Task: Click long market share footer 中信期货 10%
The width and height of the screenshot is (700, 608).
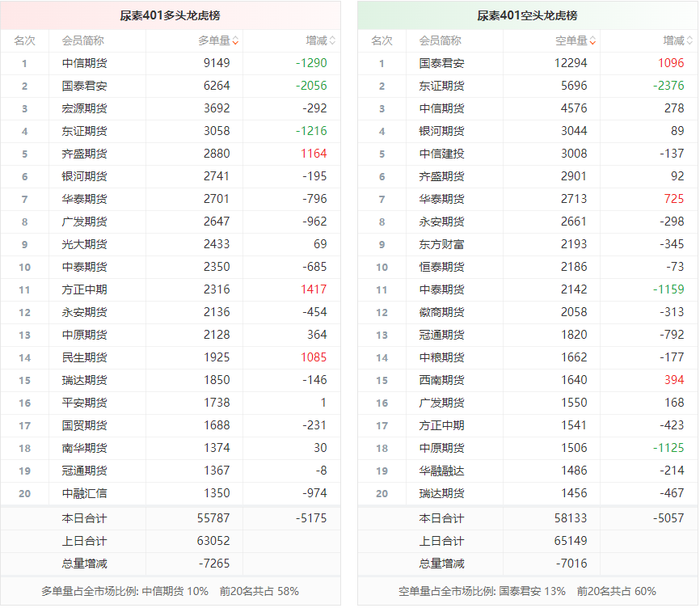Action: 175,592
